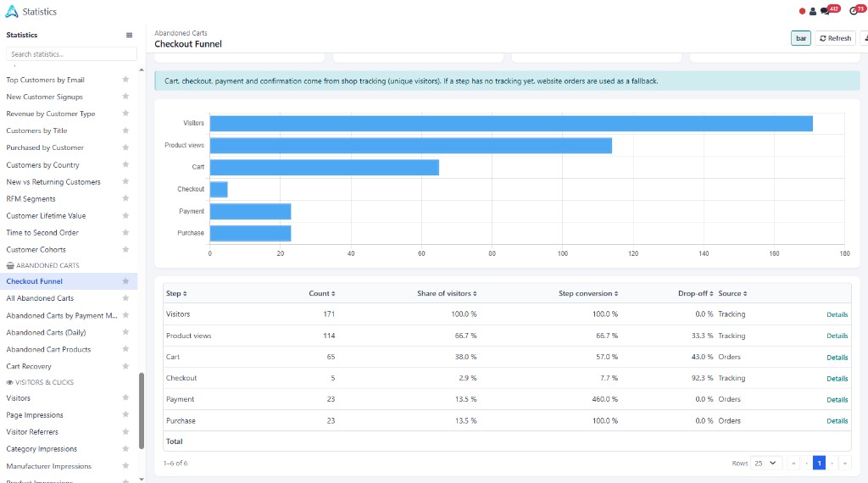
Task: Open Customer Lifetime Value report
Action: pyautogui.click(x=46, y=216)
